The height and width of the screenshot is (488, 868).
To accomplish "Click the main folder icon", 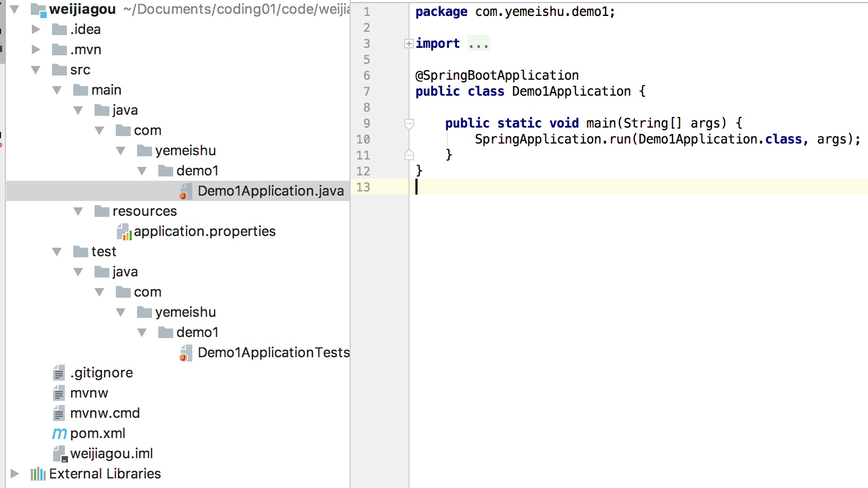I will 81,90.
